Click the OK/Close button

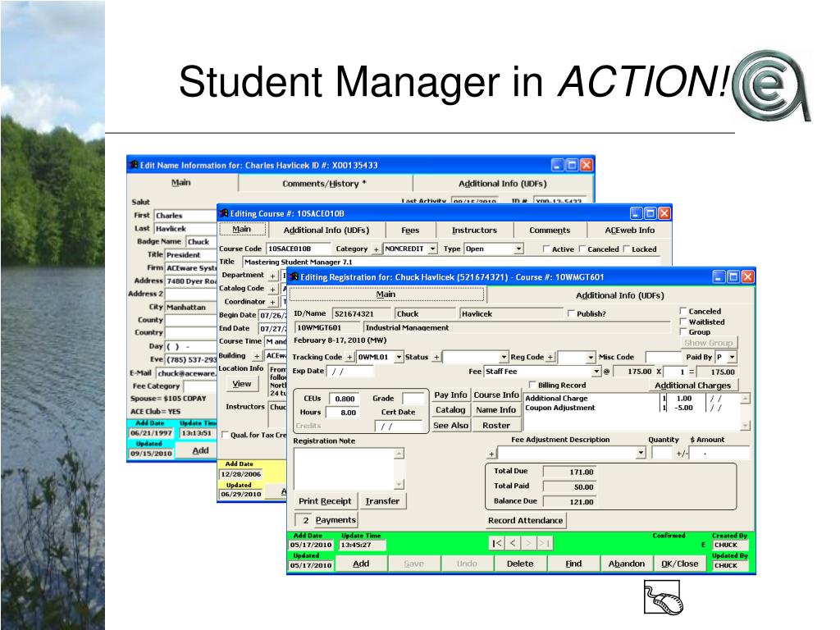[x=679, y=564]
